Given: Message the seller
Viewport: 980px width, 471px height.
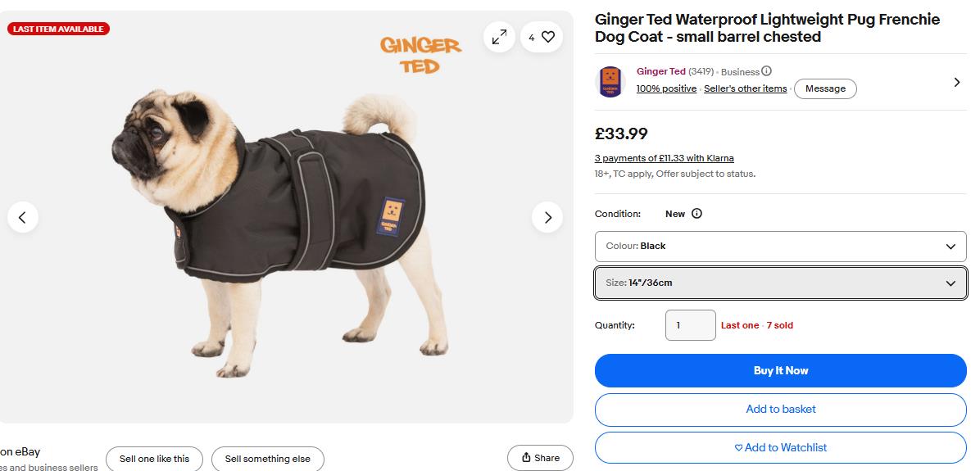Looking at the screenshot, I should (x=825, y=88).
